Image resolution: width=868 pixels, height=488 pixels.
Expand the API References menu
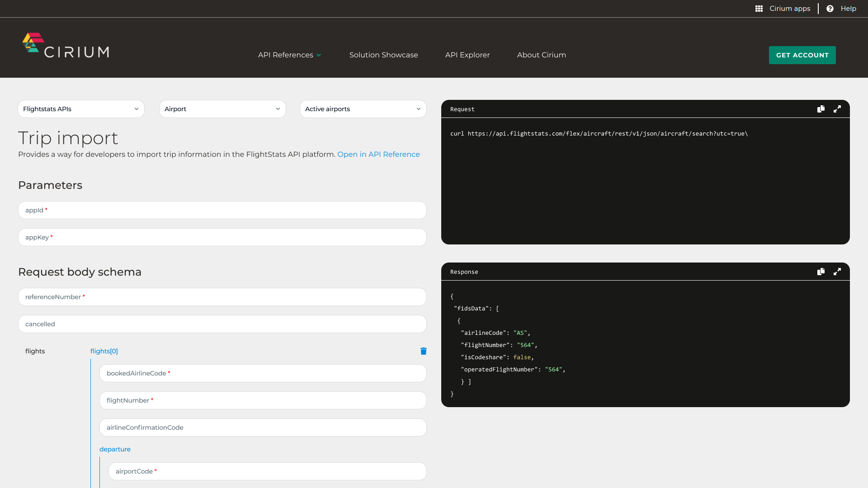click(x=290, y=55)
